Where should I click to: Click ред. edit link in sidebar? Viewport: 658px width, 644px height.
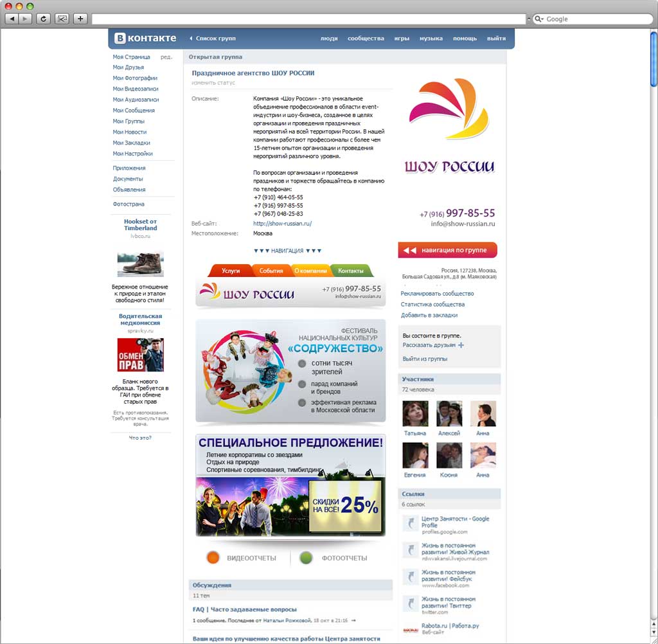(166, 57)
